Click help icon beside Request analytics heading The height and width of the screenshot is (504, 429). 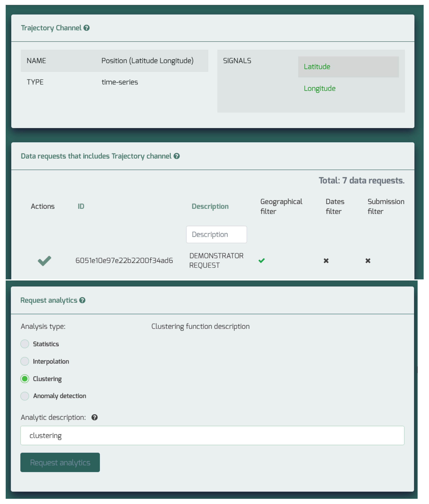click(82, 300)
